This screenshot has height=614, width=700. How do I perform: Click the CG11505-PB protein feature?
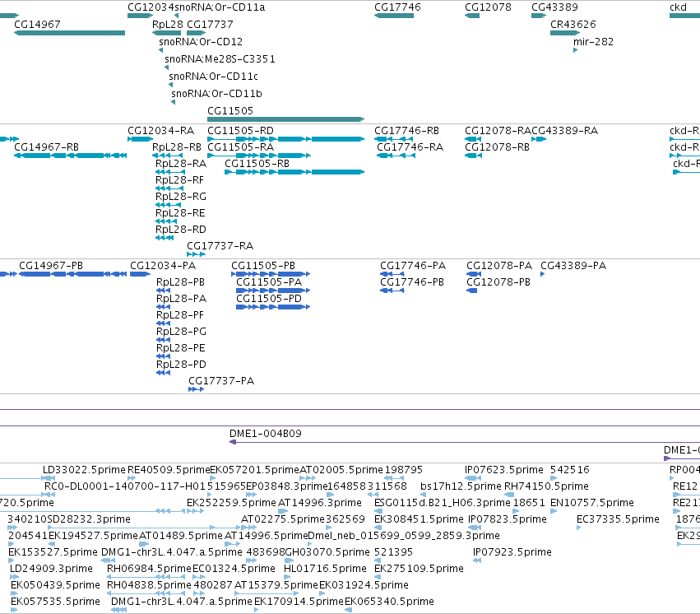pos(271,274)
